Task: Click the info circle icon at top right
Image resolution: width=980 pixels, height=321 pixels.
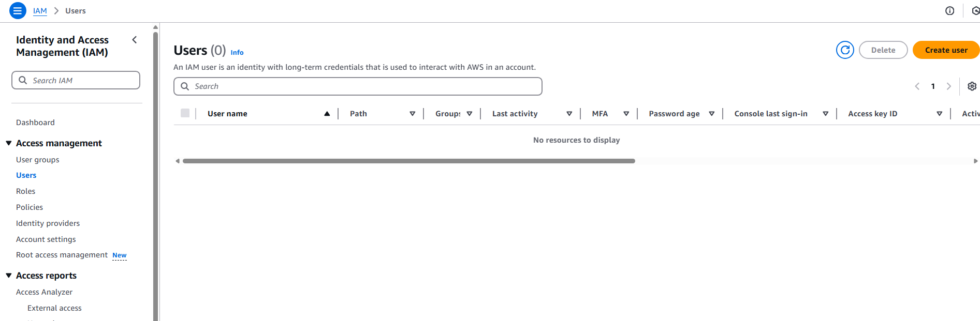Action: pos(949,11)
